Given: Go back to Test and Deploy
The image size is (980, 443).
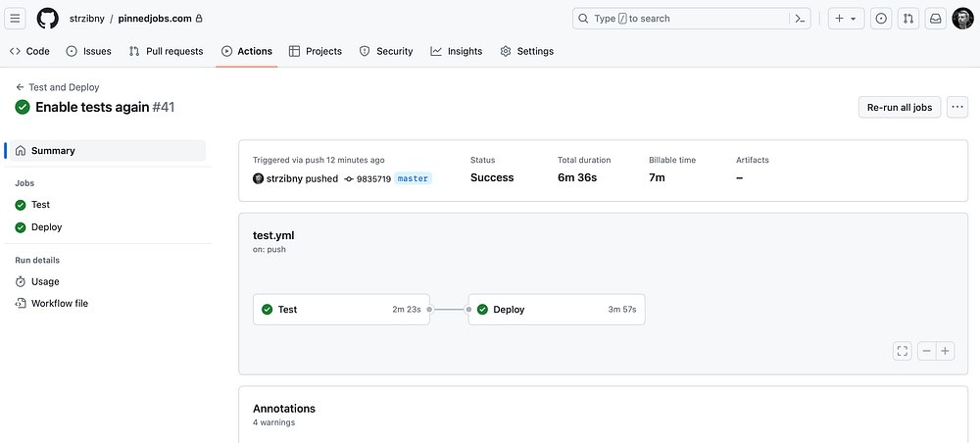Looking at the screenshot, I should 57,87.
